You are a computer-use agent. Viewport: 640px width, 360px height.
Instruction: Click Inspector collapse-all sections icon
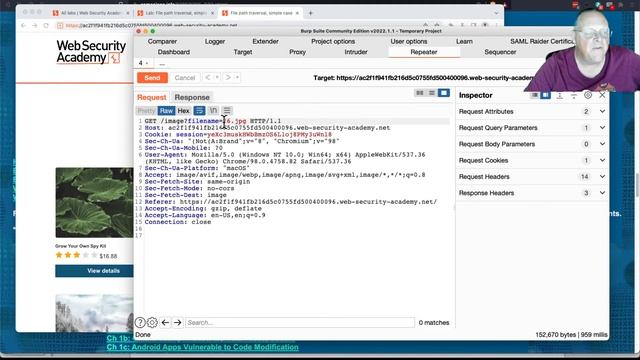coord(574,95)
